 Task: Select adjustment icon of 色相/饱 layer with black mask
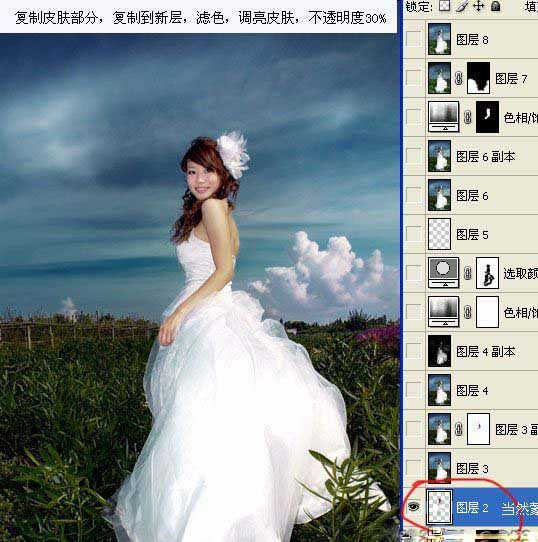pyautogui.click(x=444, y=116)
